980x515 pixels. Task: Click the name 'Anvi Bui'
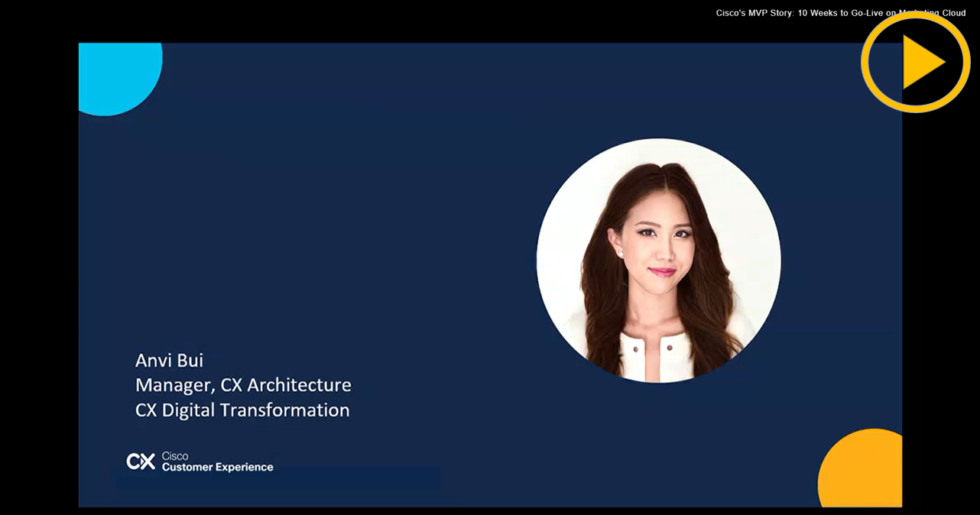pos(170,360)
